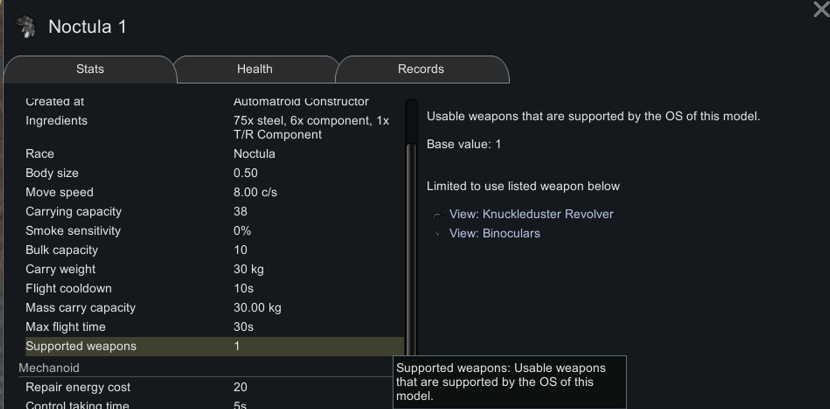
Task: Select the Stats tab
Action: click(x=90, y=69)
